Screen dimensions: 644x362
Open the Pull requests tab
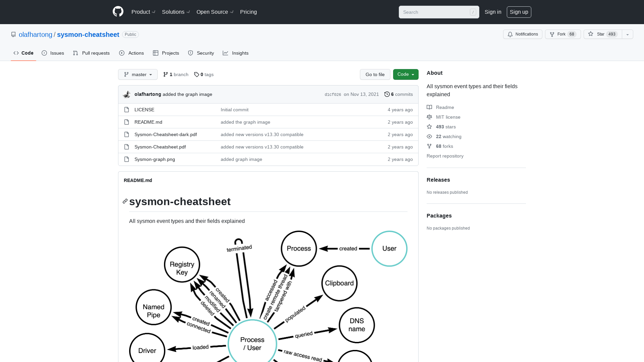(x=91, y=53)
